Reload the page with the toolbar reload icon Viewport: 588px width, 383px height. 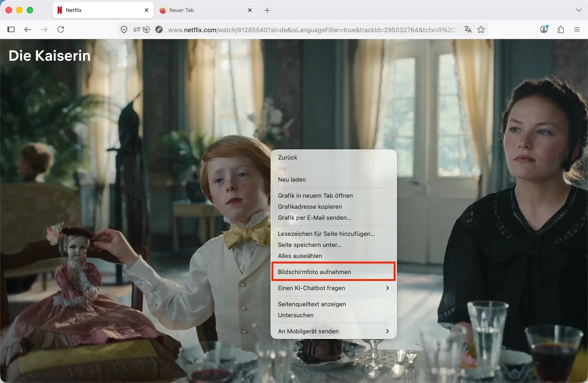(61, 29)
